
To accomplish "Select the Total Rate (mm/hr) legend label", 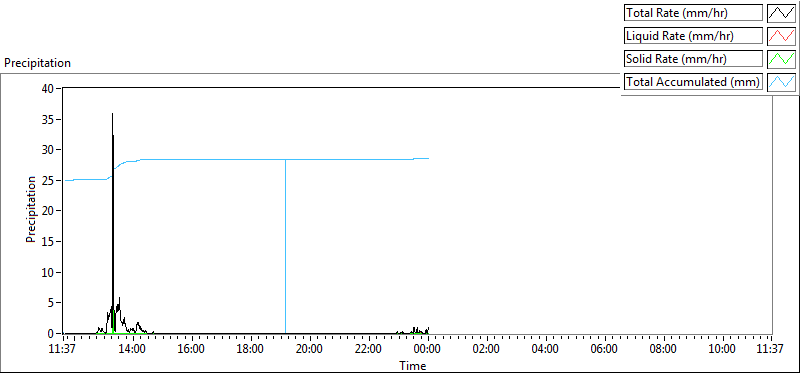I will click(693, 13).
